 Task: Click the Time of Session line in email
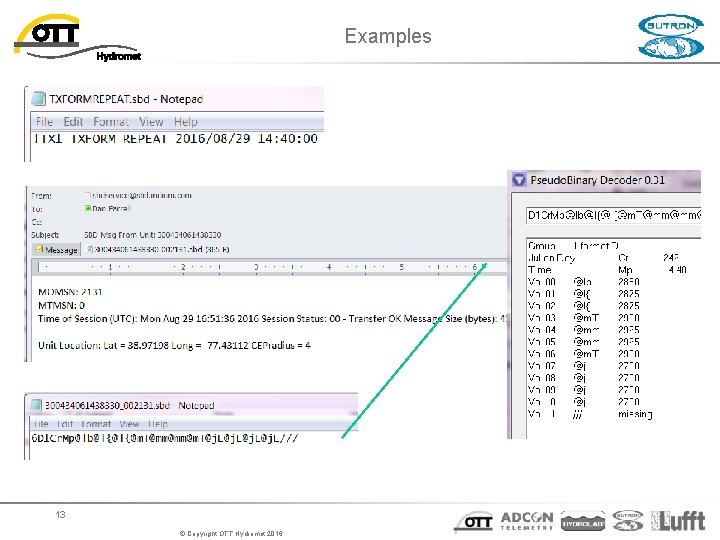click(273, 319)
